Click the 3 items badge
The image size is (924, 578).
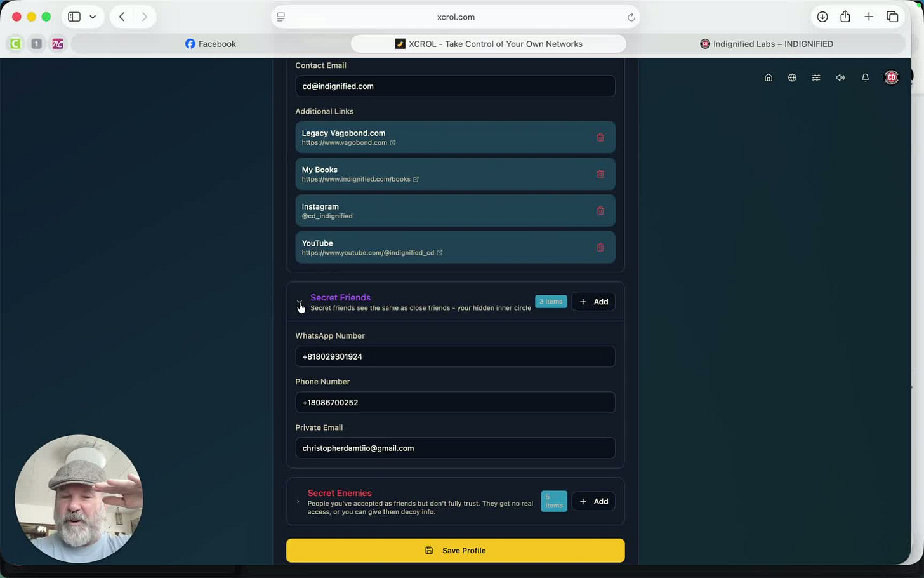[551, 302]
